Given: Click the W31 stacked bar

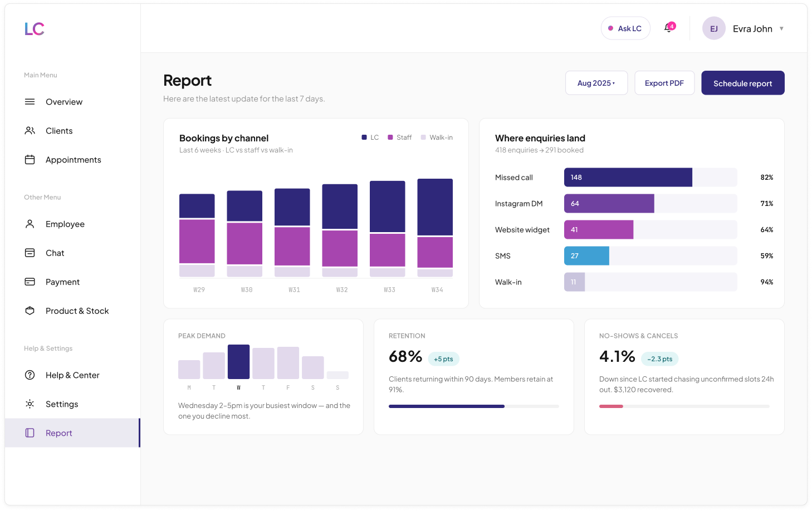Looking at the screenshot, I should (x=292, y=233).
